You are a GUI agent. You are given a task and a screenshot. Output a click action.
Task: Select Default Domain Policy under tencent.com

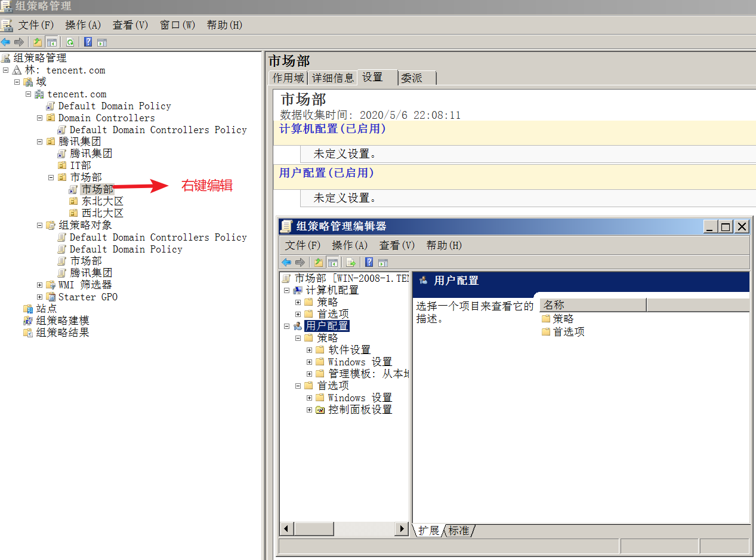point(115,106)
